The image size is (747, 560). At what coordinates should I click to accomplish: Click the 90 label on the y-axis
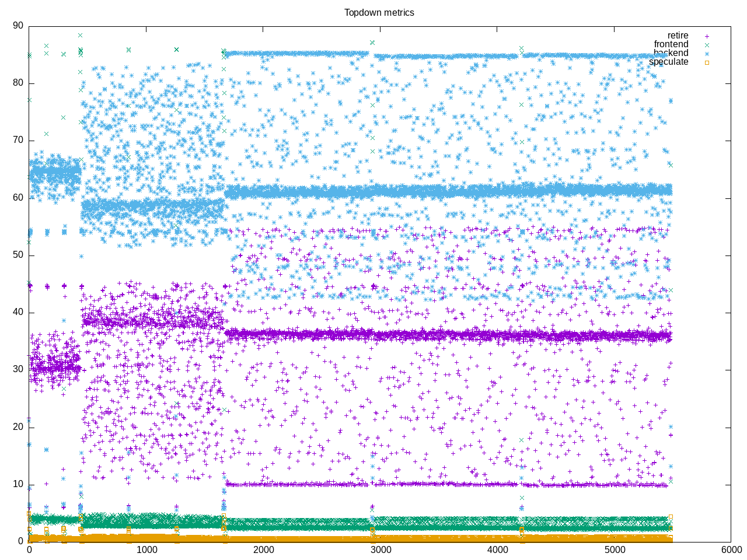point(18,26)
